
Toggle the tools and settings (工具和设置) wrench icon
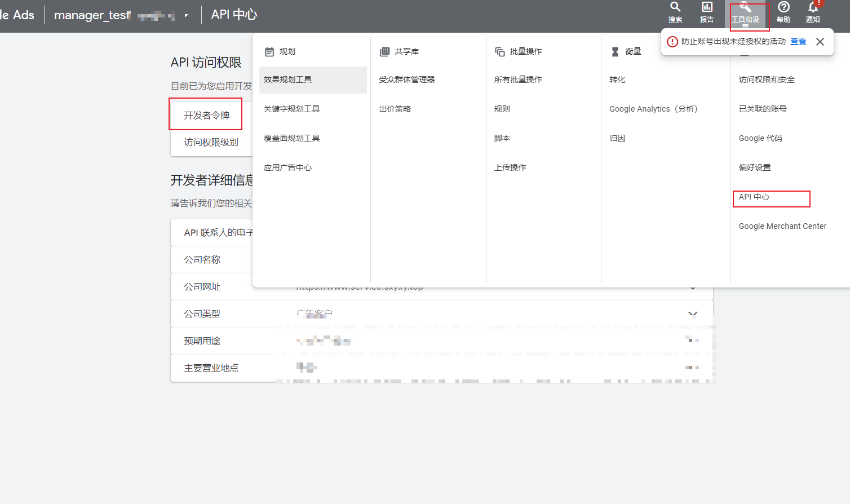(745, 7)
